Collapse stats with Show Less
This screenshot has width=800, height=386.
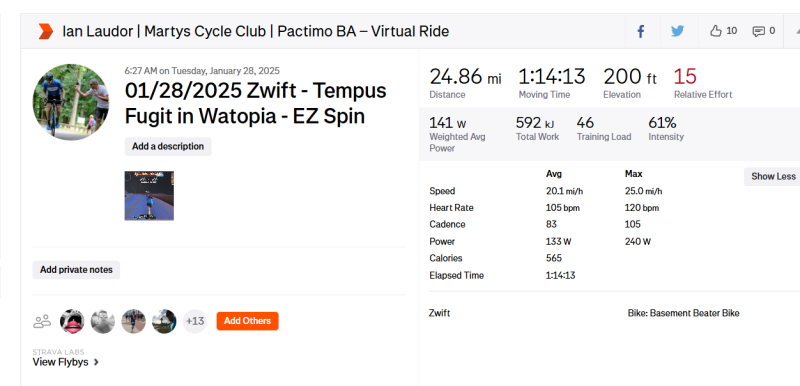click(772, 176)
